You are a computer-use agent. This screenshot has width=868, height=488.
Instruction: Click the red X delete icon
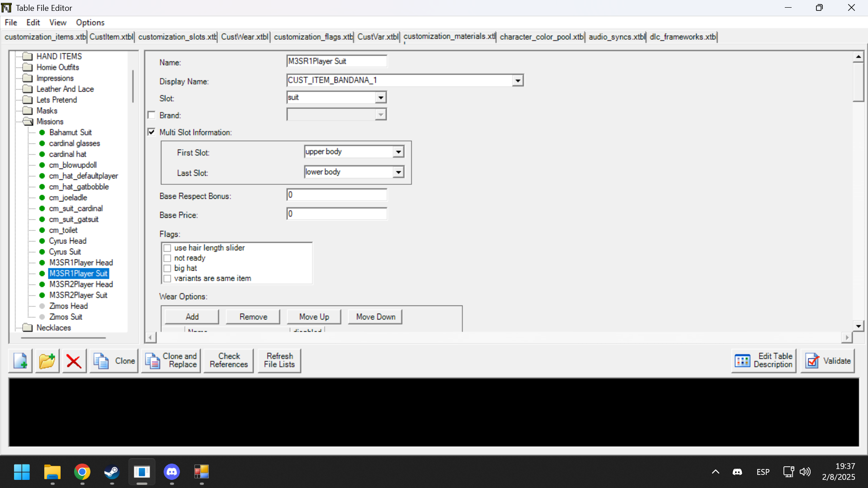coord(74,361)
